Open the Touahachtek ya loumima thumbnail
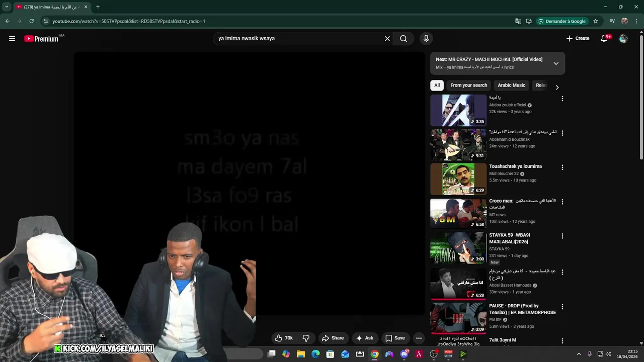This screenshot has height=362, width=644. click(458, 178)
